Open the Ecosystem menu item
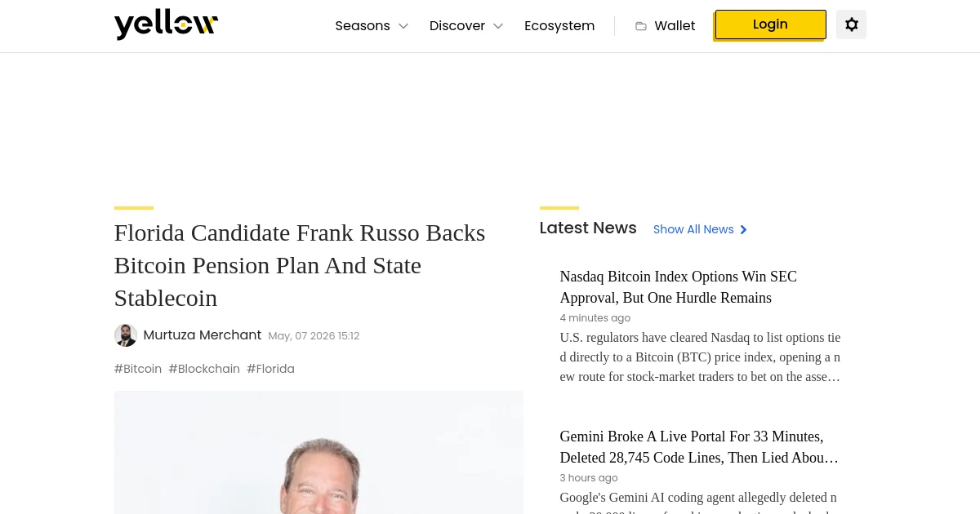Viewport: 980px width, 514px height. coord(559,26)
